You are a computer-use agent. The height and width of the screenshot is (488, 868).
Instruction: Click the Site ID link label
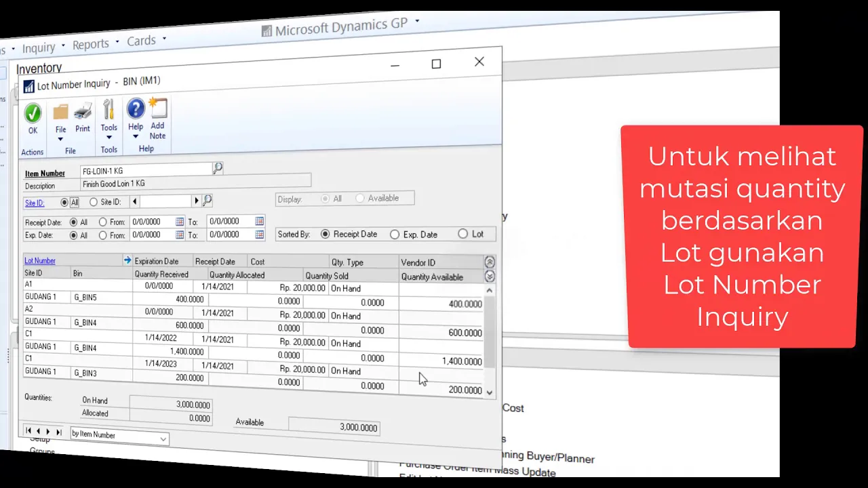coord(35,203)
